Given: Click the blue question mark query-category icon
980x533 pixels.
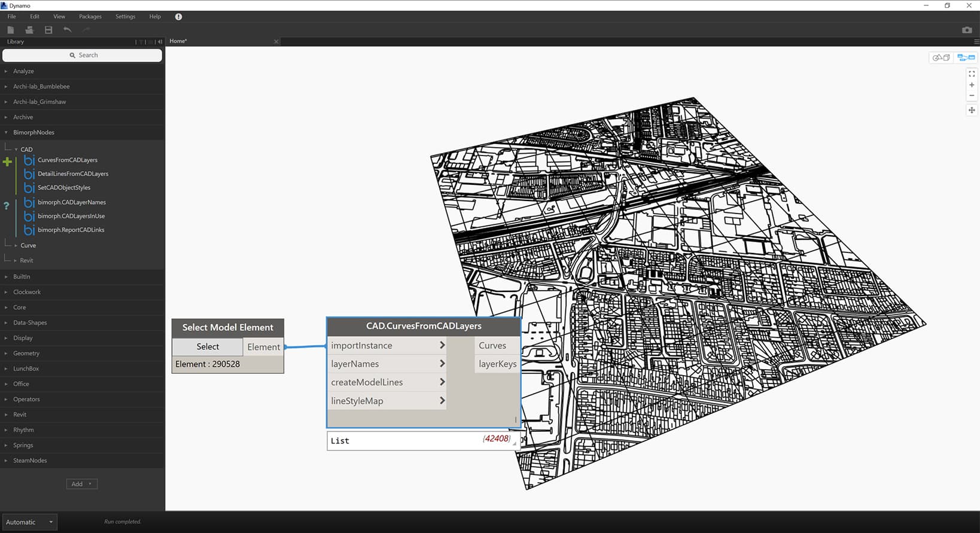Looking at the screenshot, I should [x=7, y=206].
